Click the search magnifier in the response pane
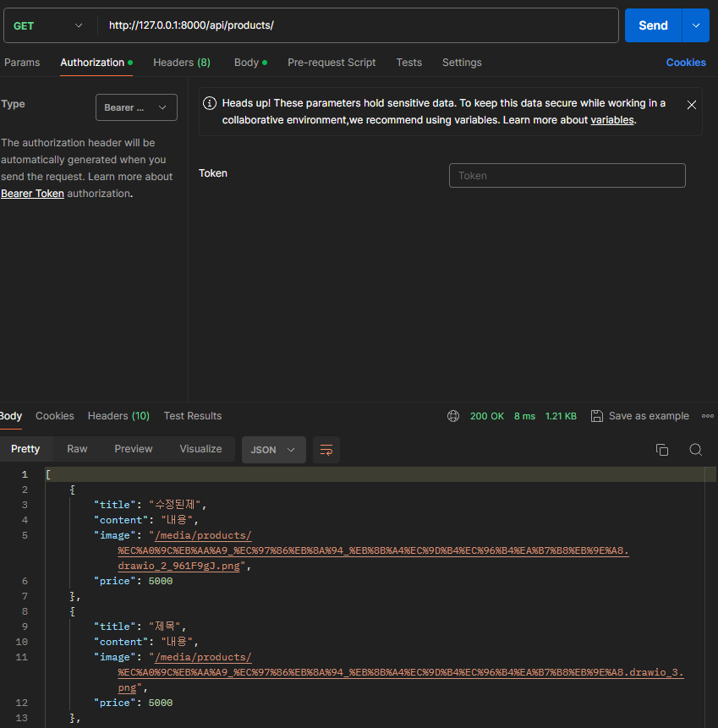Image resolution: width=718 pixels, height=728 pixels. [696, 450]
